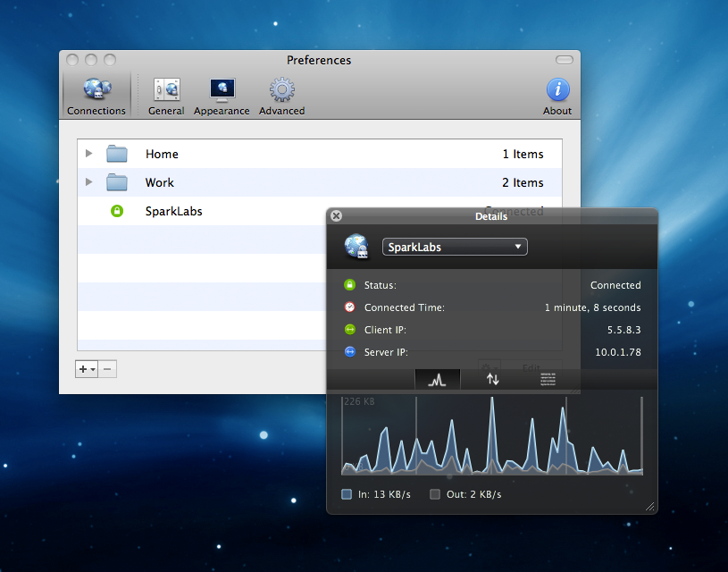
Task: Close the Details panel
Action: (336, 215)
